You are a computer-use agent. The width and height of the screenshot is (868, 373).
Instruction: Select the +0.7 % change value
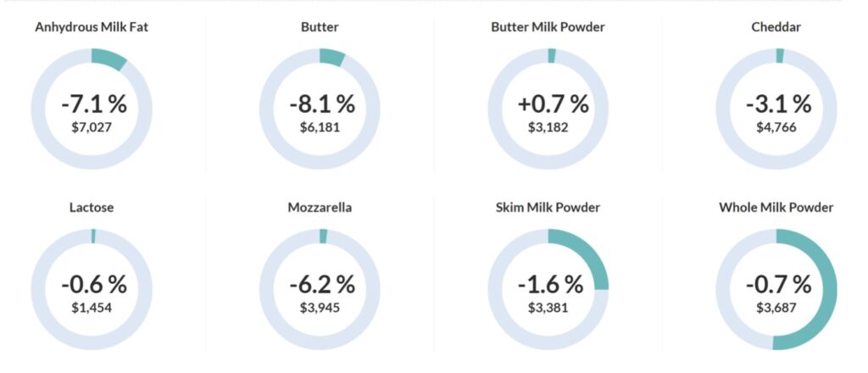click(x=552, y=104)
